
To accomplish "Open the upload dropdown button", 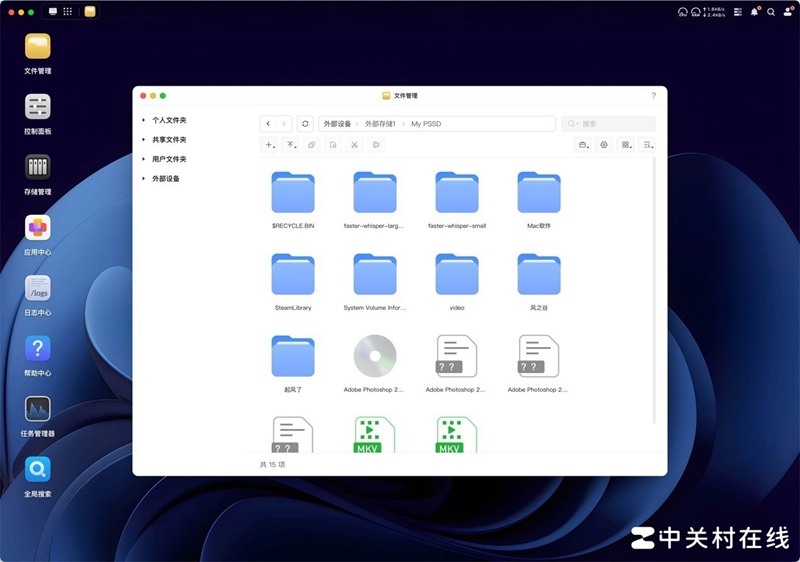I will point(290,145).
